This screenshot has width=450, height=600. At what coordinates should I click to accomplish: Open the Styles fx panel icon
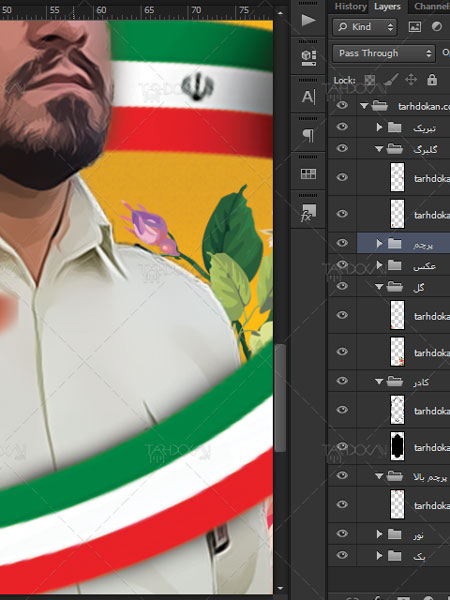pos(308,213)
